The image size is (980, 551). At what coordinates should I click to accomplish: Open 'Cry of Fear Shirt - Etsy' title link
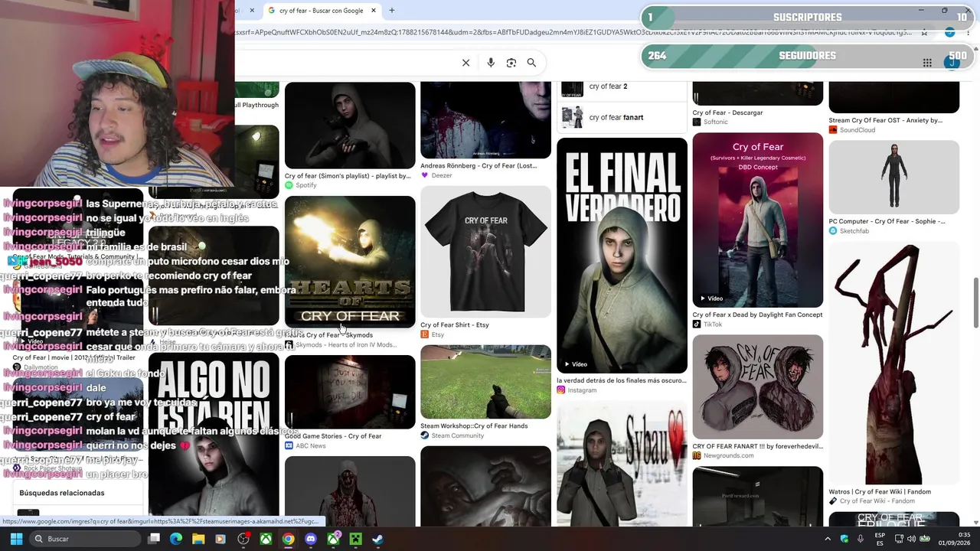point(455,325)
